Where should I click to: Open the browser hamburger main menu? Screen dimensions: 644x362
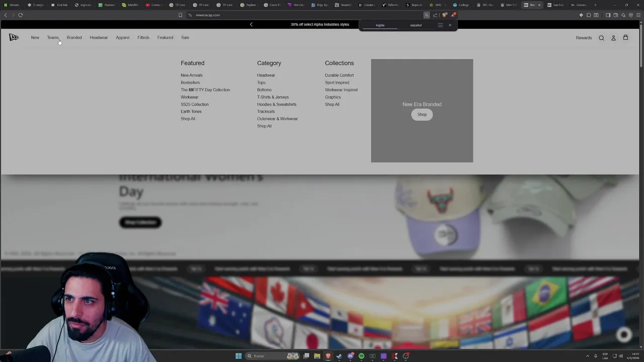coord(638,15)
